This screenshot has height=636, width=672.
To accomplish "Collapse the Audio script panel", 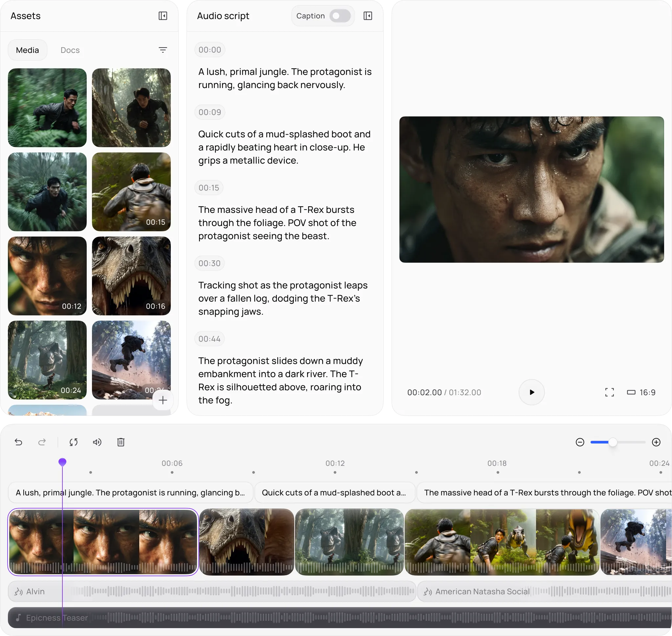I will [x=368, y=16].
